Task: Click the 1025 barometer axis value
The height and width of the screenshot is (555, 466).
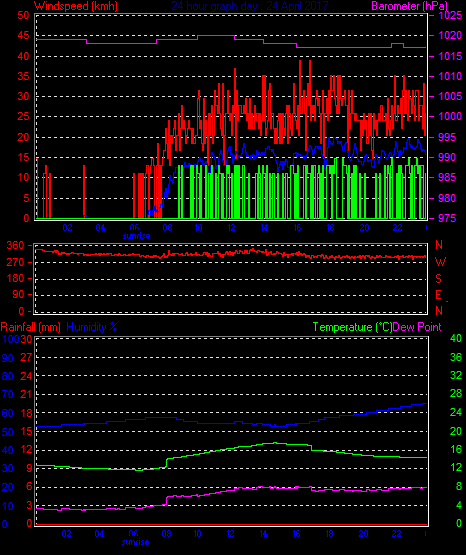Action: 450,15
